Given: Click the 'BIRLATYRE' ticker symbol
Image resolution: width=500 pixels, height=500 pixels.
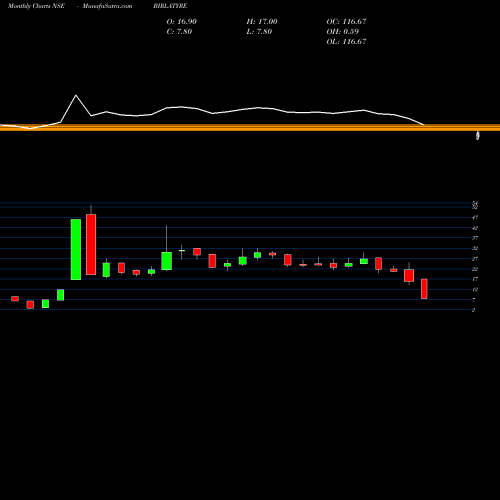Looking at the screenshot, I should coord(170,6).
